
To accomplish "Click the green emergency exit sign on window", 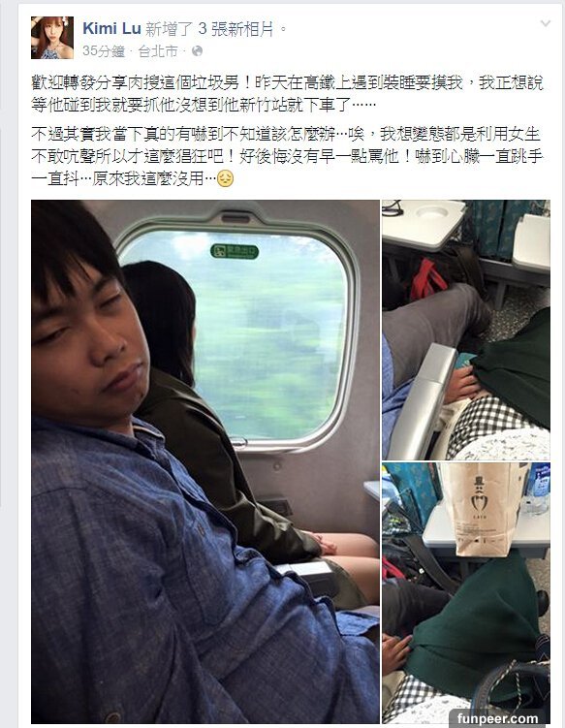I will click(x=235, y=251).
